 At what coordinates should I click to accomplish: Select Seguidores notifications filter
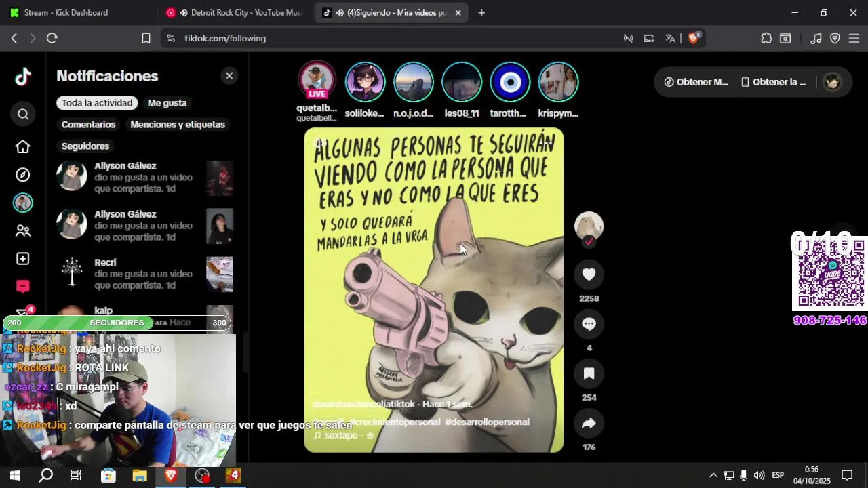tap(85, 146)
